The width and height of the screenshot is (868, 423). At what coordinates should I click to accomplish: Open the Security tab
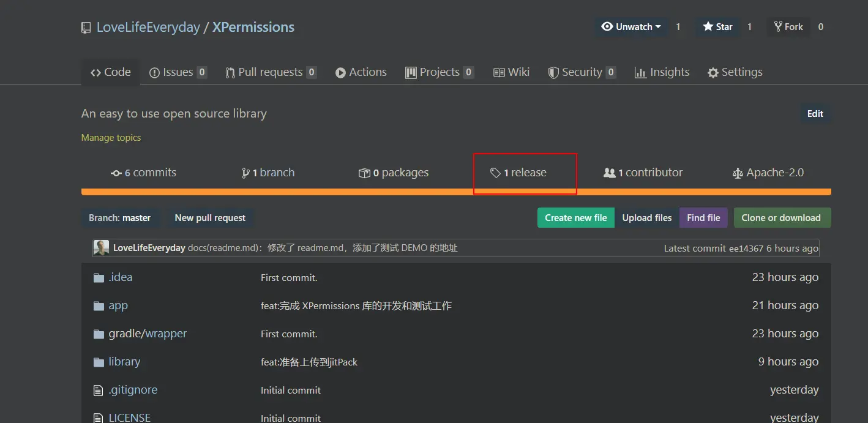[x=582, y=72]
